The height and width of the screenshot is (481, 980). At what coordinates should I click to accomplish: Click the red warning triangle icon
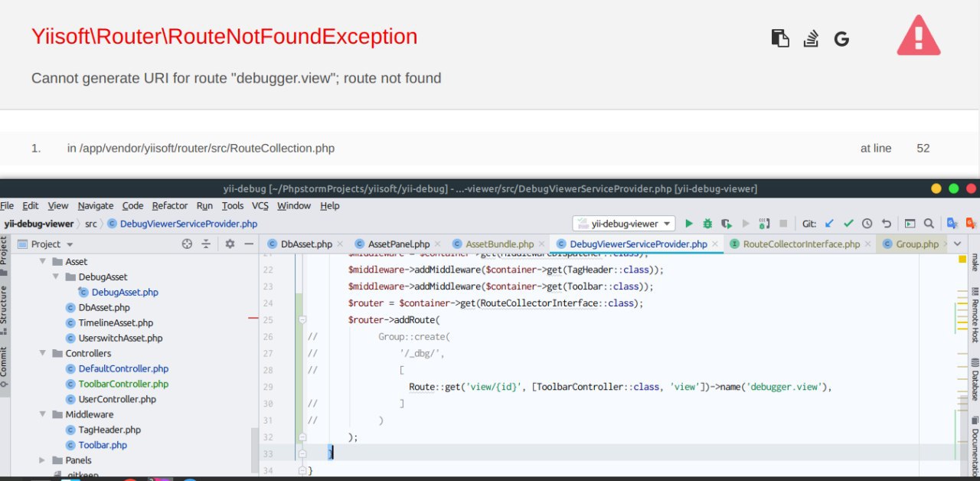[918, 36]
